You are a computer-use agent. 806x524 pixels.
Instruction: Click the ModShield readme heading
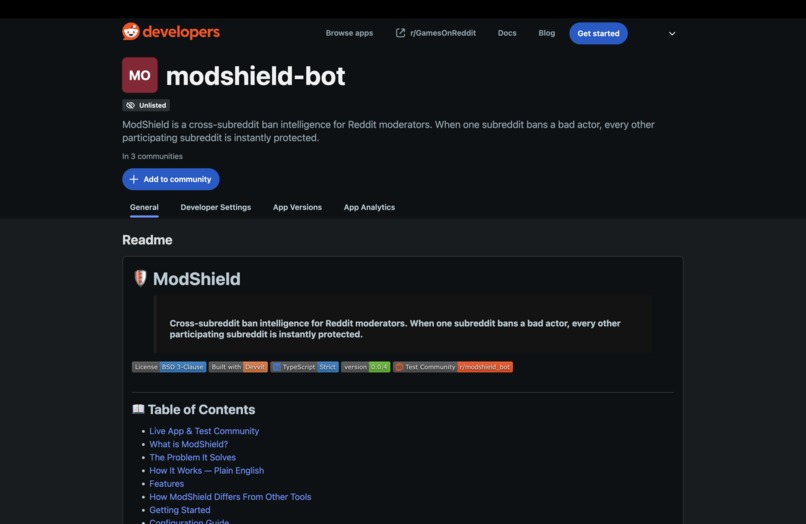196,279
